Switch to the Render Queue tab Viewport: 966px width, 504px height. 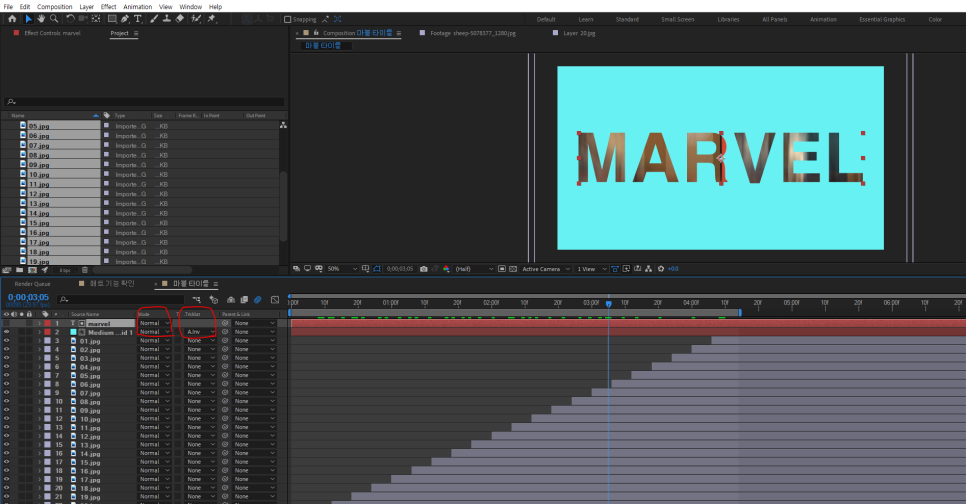point(33,283)
